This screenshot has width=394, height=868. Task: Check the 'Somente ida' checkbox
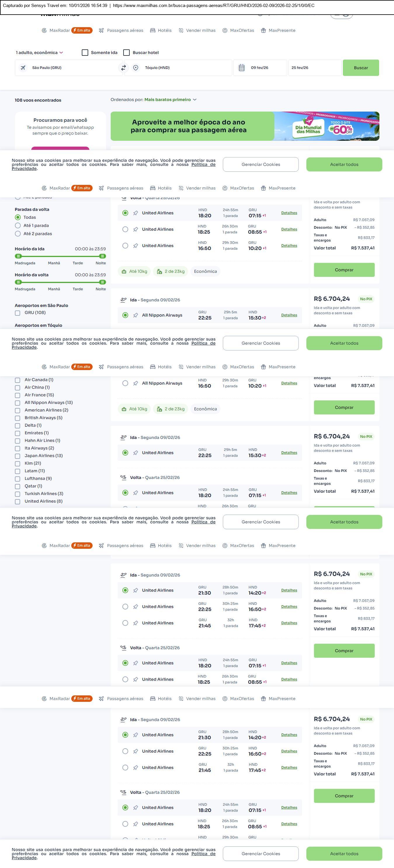click(85, 53)
